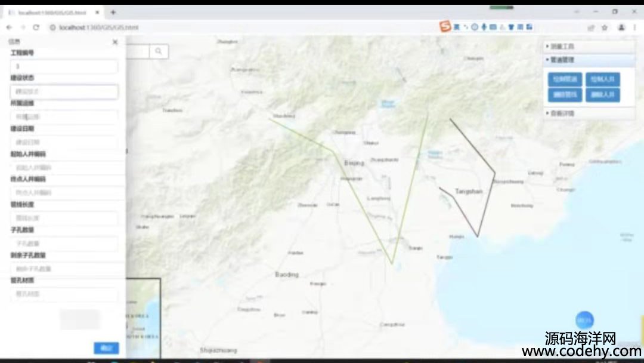Open the Sogou emoji face icon
Viewport: 644px width, 363px height.
(x=475, y=27)
